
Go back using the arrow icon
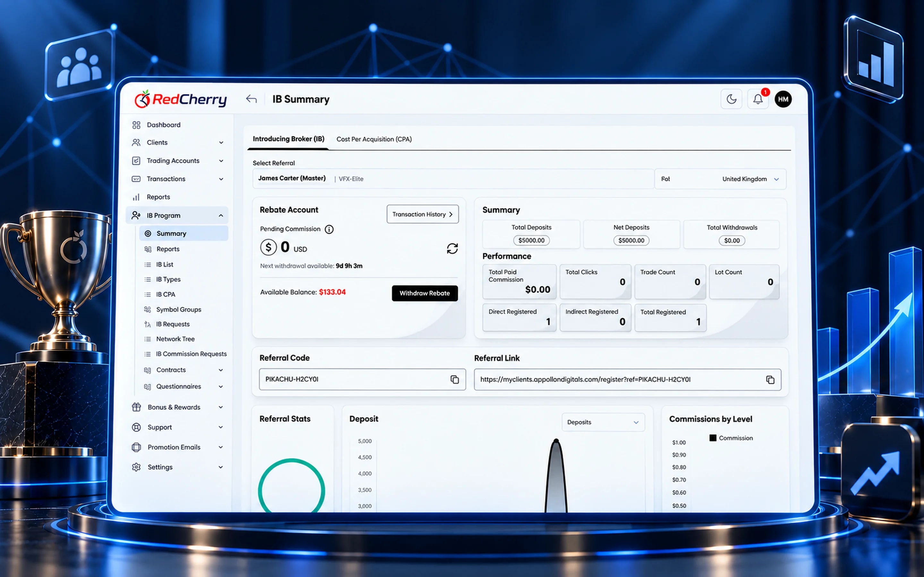click(251, 99)
